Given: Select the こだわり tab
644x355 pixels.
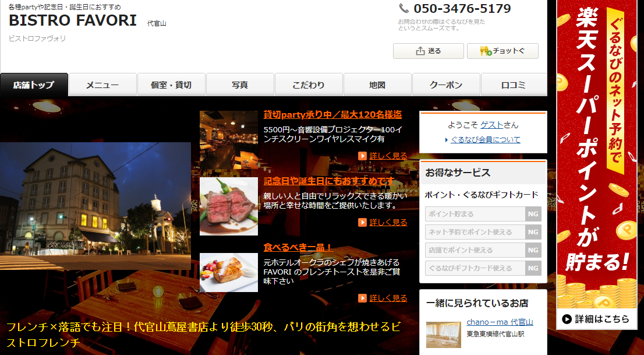Looking at the screenshot, I should click(x=309, y=85).
